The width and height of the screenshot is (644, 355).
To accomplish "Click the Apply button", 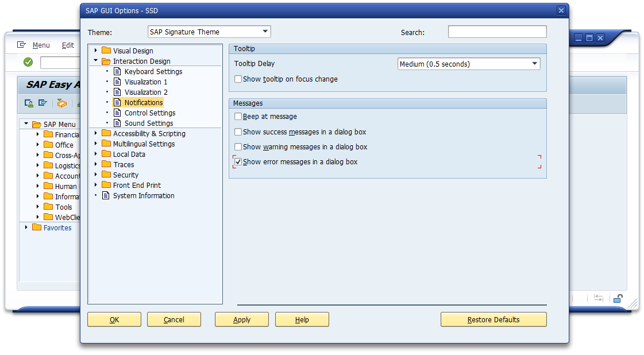I will (x=241, y=319).
